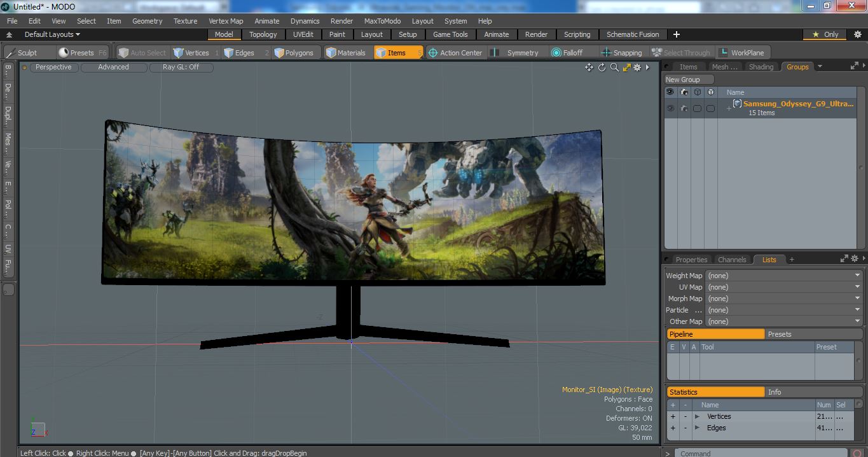Expand the Vertices statistics row
Viewport: 868px width, 457px height.
(x=697, y=416)
